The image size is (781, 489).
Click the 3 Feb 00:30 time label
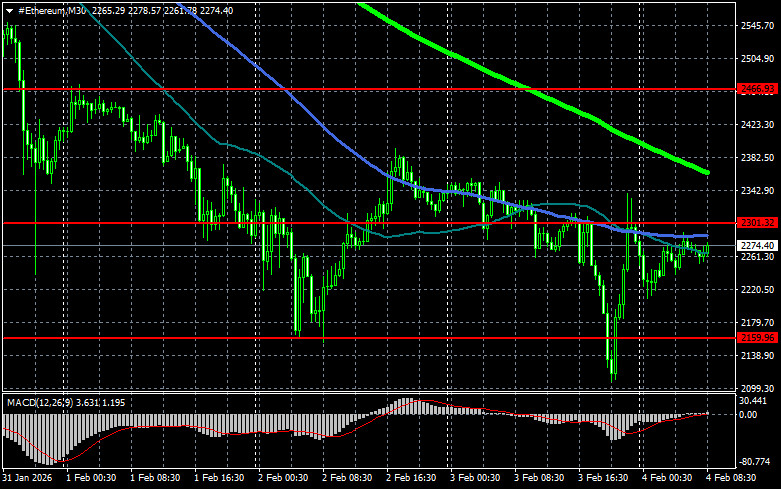[475, 478]
